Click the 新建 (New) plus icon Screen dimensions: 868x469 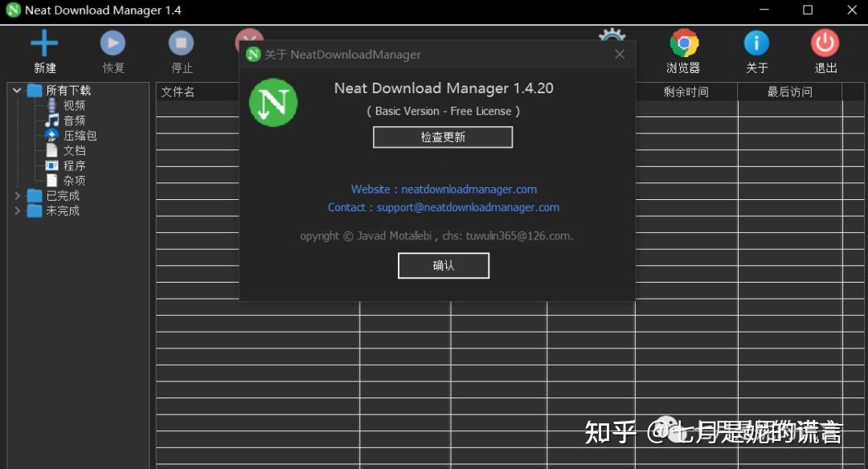tap(44, 43)
